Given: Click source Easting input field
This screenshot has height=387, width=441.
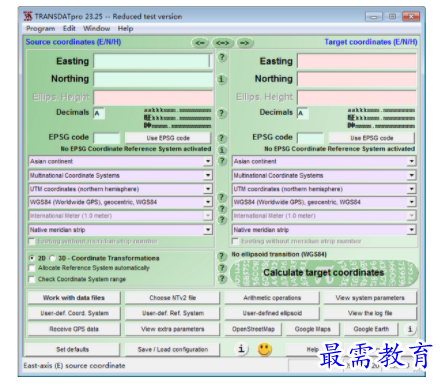Looking at the screenshot, I should 153,61.
